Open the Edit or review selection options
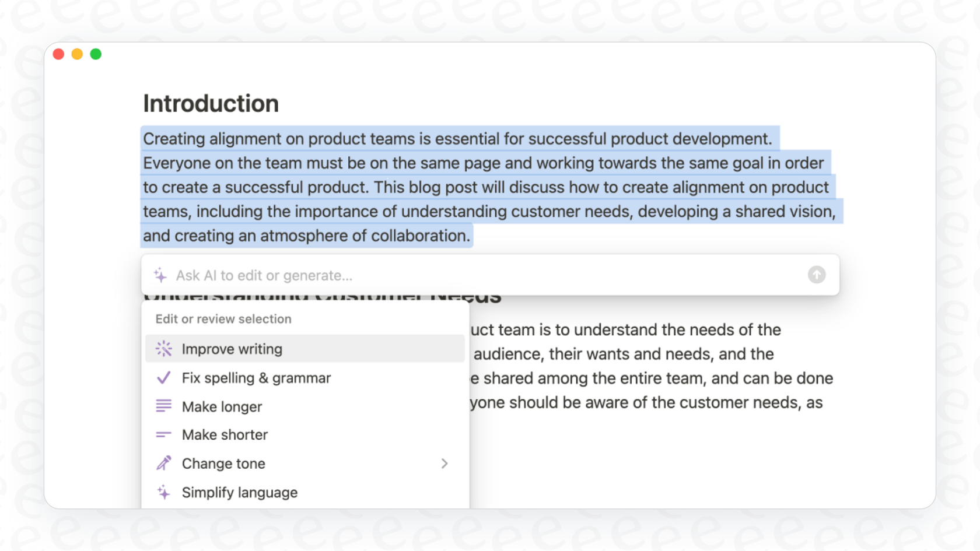 pos(223,319)
